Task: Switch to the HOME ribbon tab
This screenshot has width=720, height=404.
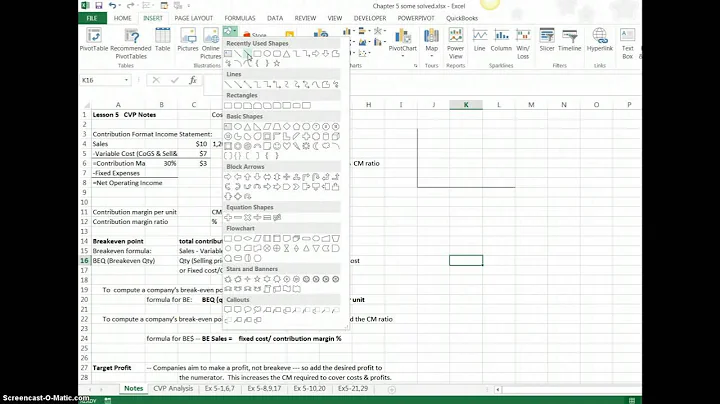Action: 123,18
